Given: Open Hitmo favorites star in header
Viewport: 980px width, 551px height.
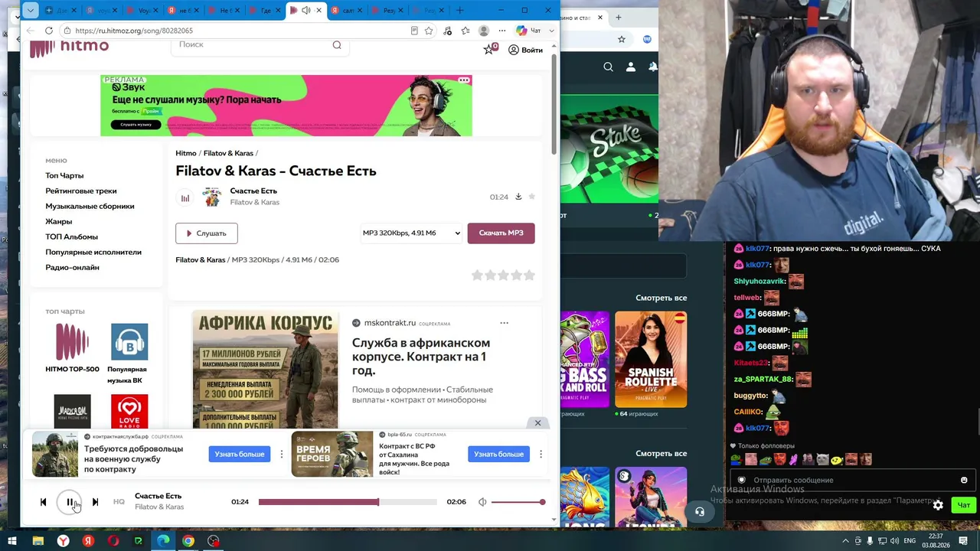Looking at the screenshot, I should [489, 50].
